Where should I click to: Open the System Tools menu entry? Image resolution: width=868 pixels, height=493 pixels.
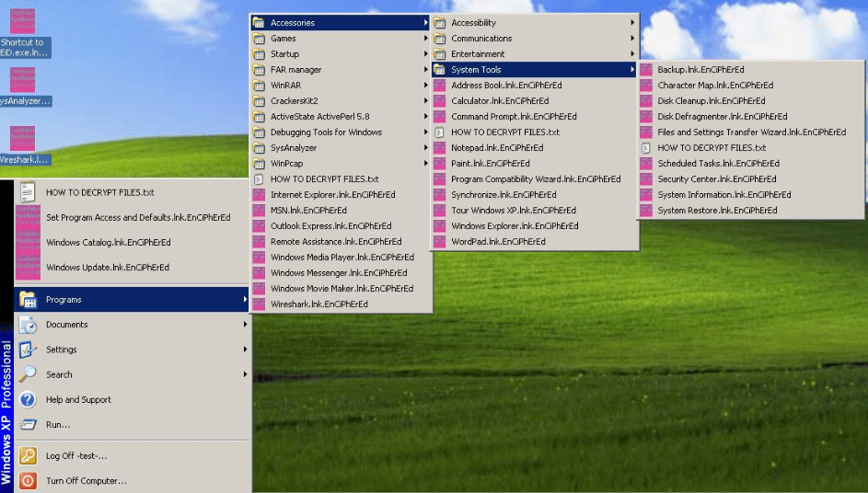[x=534, y=70]
